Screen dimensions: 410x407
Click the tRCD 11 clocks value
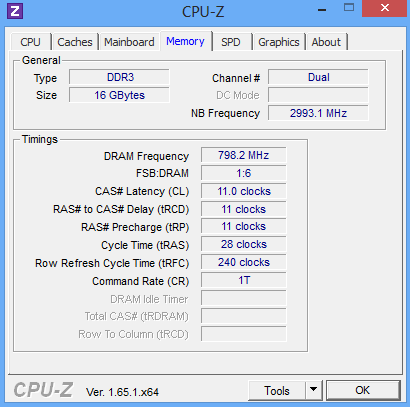[244, 209]
